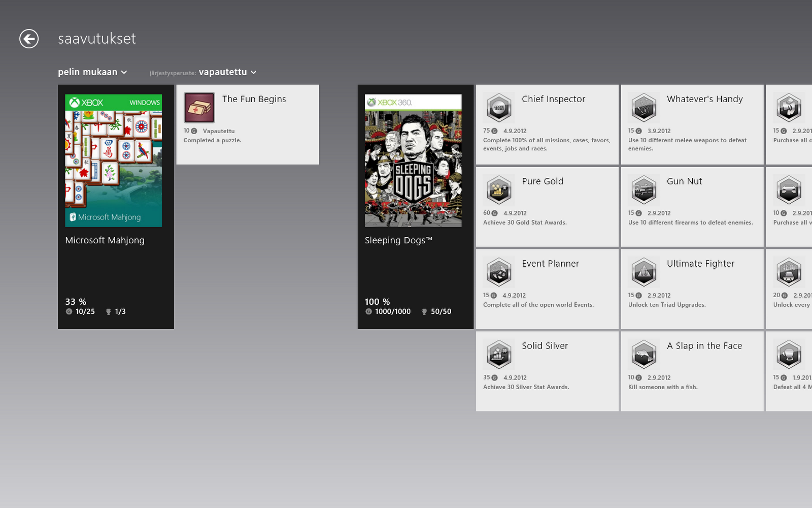Screen dimensions: 812x508
Task: Go back using the circled arrow button
Action: (29, 39)
